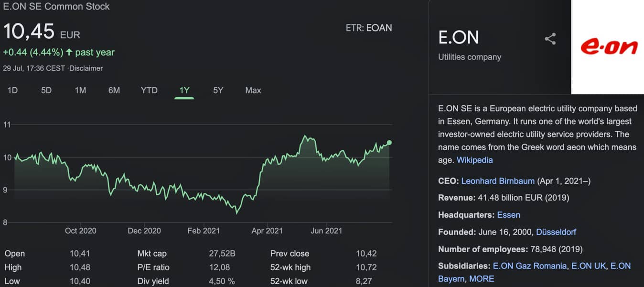Click the High value 10,48
This screenshot has width=644, height=287.
(x=80, y=267)
